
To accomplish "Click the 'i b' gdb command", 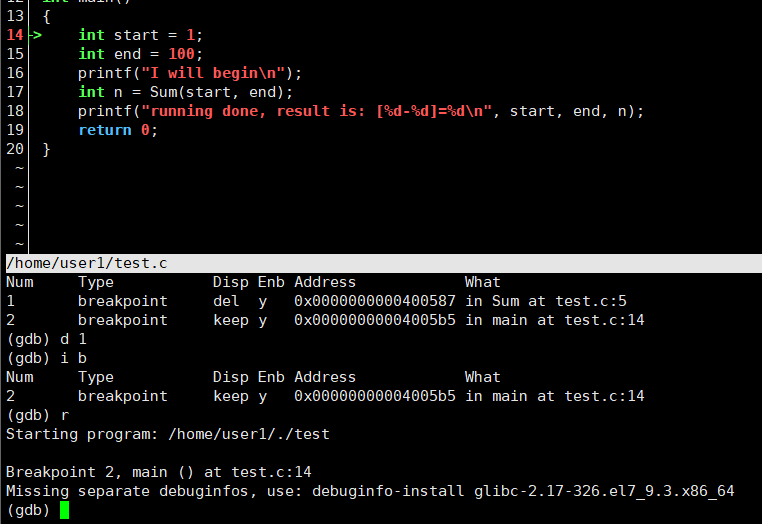I will [73, 358].
